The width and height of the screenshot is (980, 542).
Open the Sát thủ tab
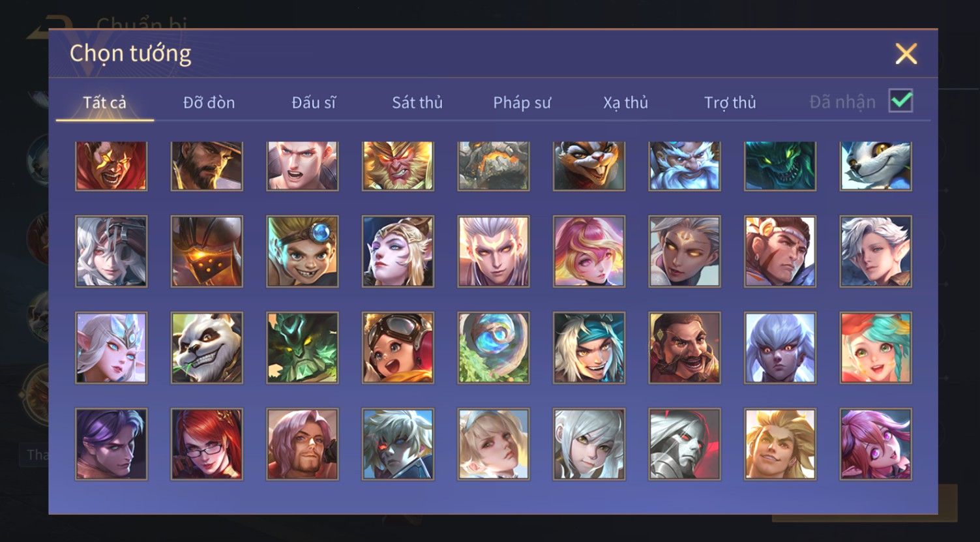[417, 102]
